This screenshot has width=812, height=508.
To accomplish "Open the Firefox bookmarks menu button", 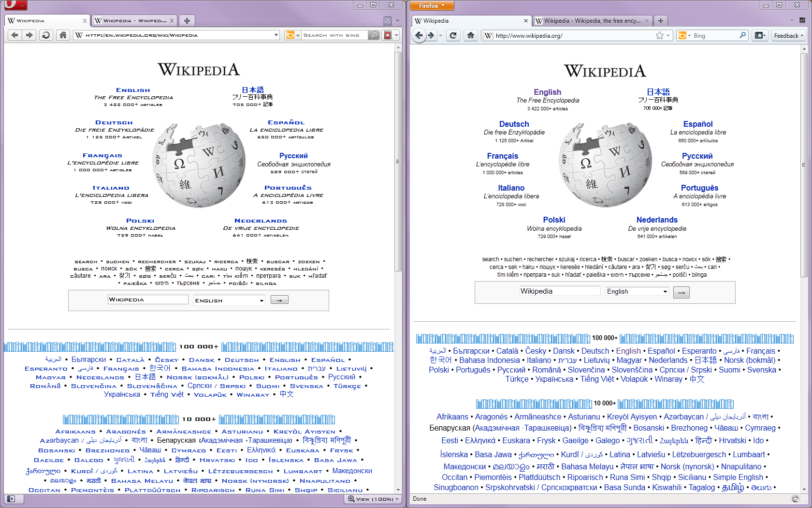I will [x=760, y=35].
